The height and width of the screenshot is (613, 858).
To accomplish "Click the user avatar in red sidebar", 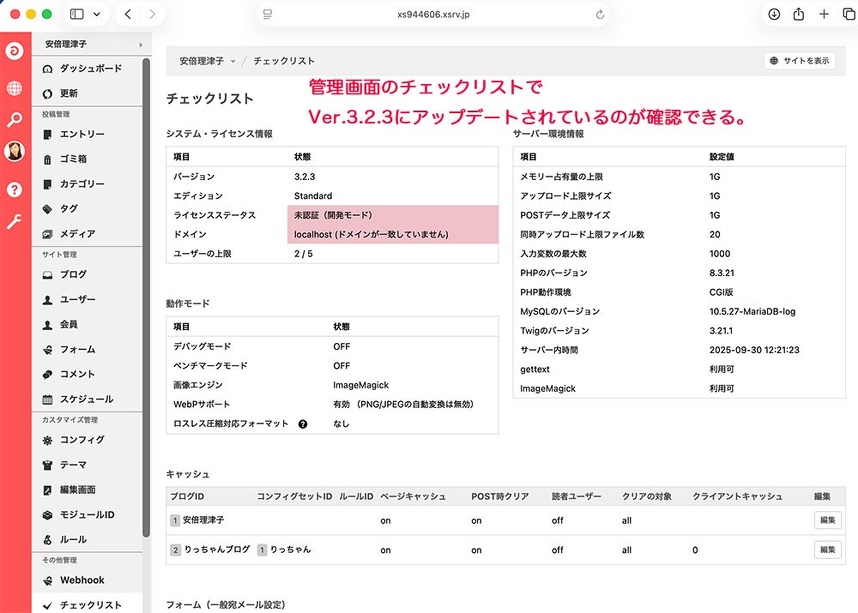I will [x=14, y=152].
